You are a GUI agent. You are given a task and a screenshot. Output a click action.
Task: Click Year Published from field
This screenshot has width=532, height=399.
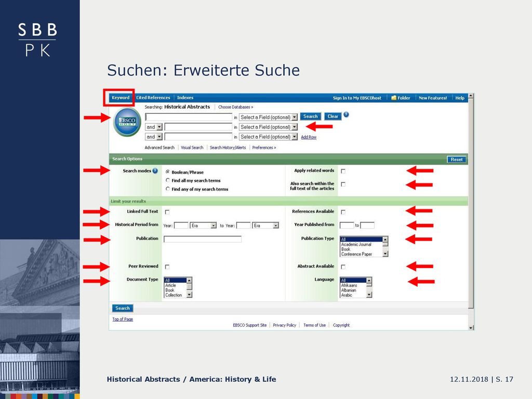click(x=347, y=225)
